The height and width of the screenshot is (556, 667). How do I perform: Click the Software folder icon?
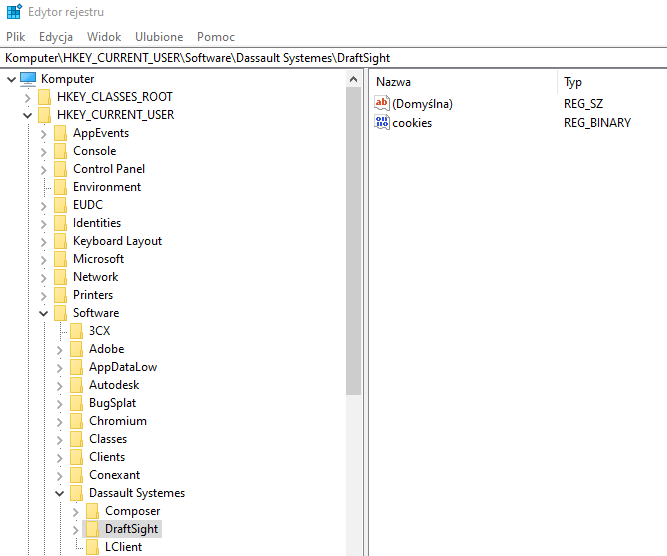60,313
